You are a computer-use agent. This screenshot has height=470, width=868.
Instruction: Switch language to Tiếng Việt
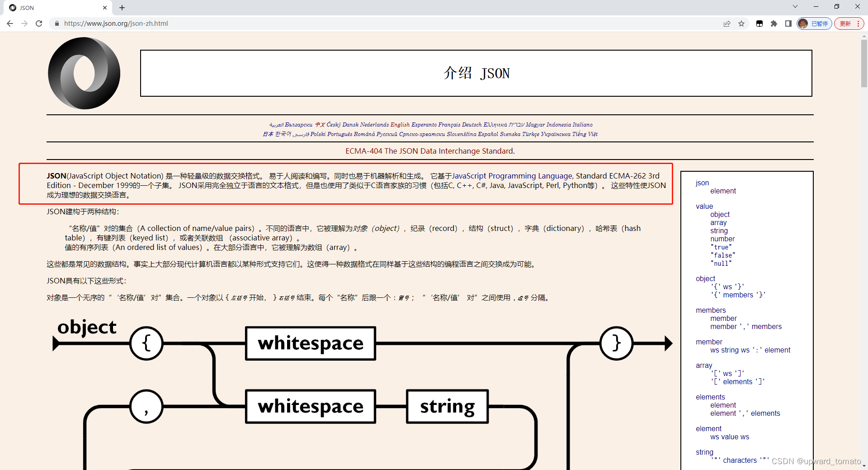(585, 134)
